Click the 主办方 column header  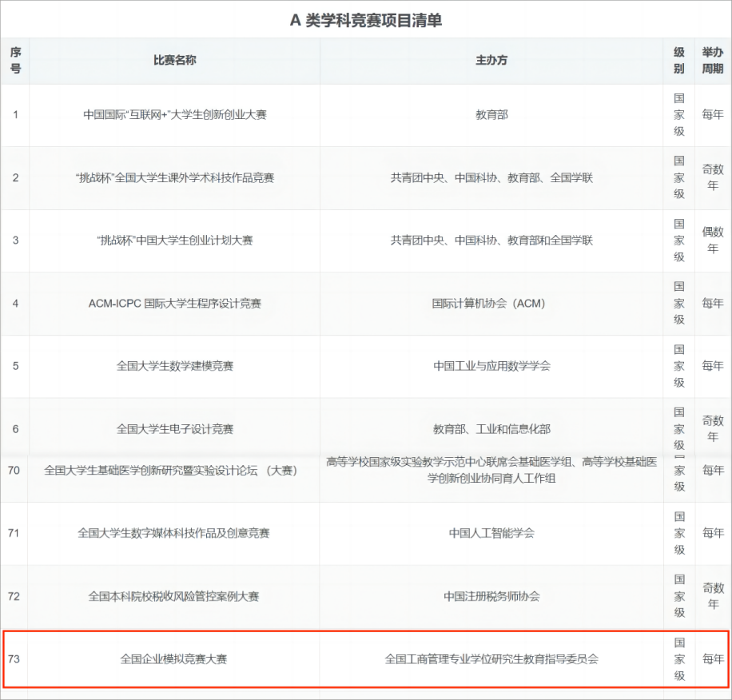pyautogui.click(x=491, y=61)
